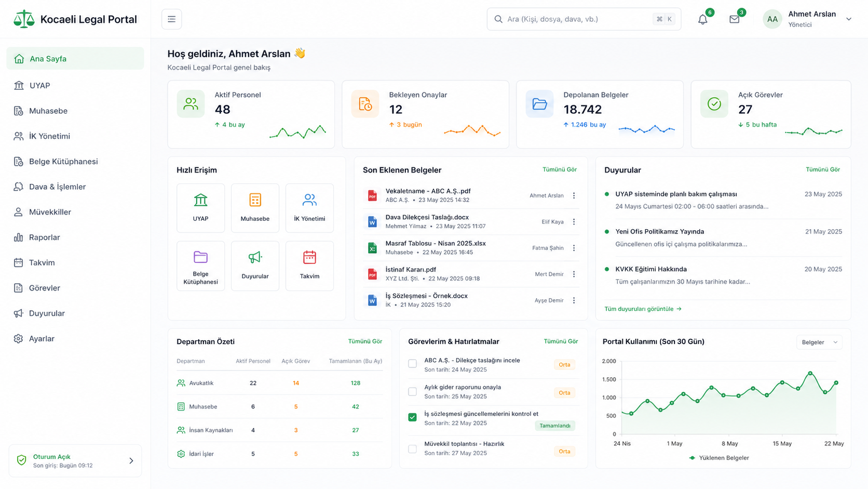Click Tümünü Gör in Son Eklenen Belgeler

click(x=560, y=169)
